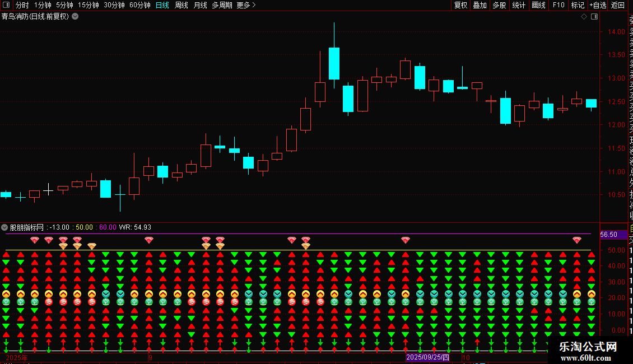633x364 pixels.
Task: Select the 60分钟 period
Action: (140, 5)
